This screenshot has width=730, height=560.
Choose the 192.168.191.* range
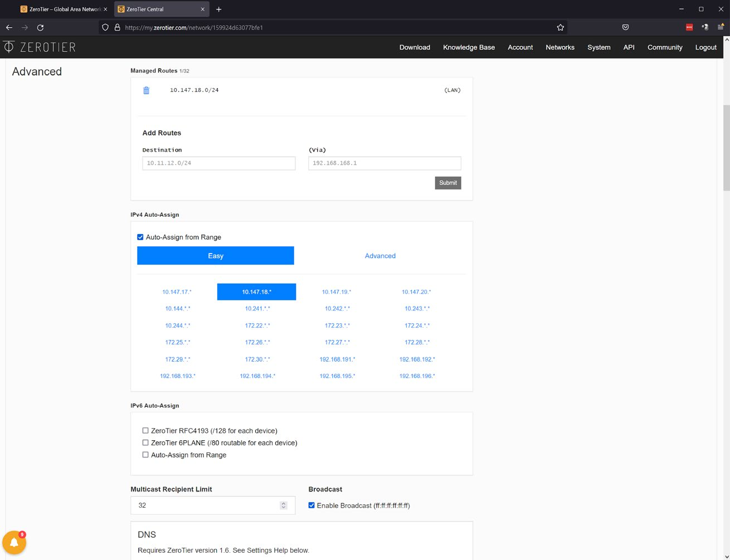[337, 359]
